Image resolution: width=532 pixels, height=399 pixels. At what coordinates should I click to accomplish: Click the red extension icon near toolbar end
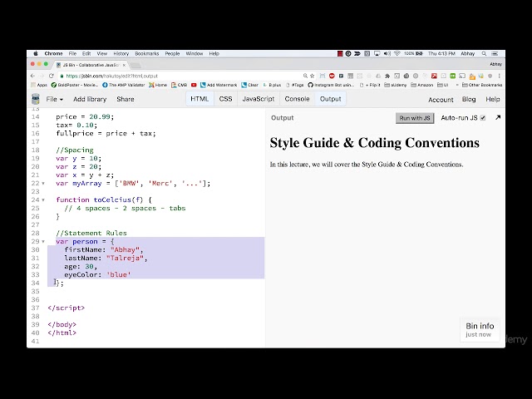[x=434, y=76]
